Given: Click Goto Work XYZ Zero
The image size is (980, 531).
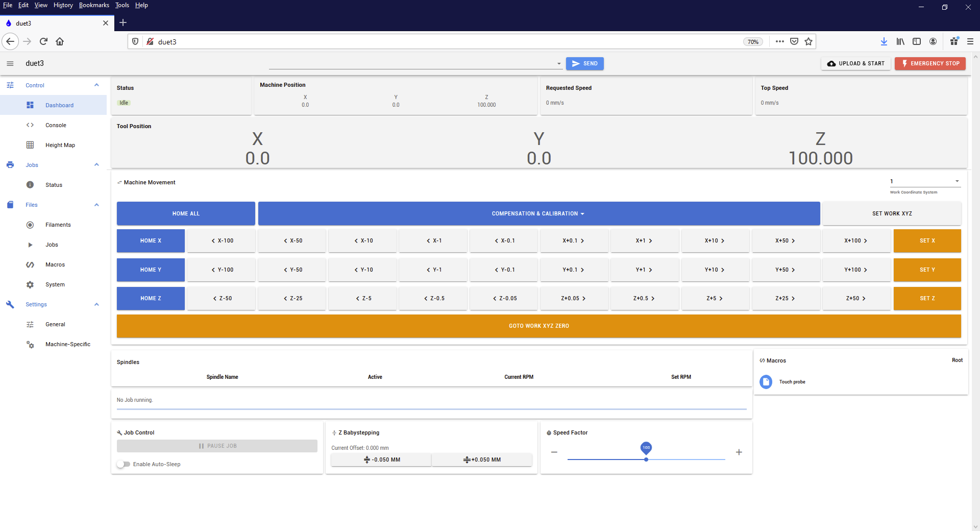Looking at the screenshot, I should coord(538,326).
